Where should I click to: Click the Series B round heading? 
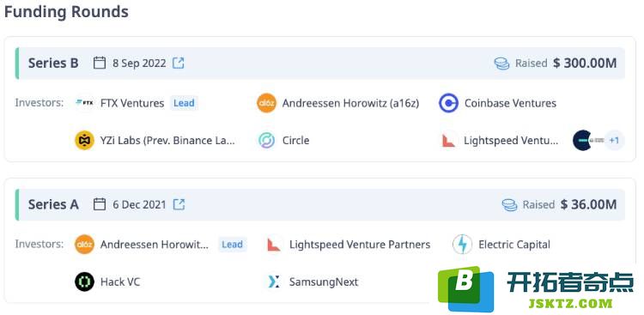click(53, 64)
